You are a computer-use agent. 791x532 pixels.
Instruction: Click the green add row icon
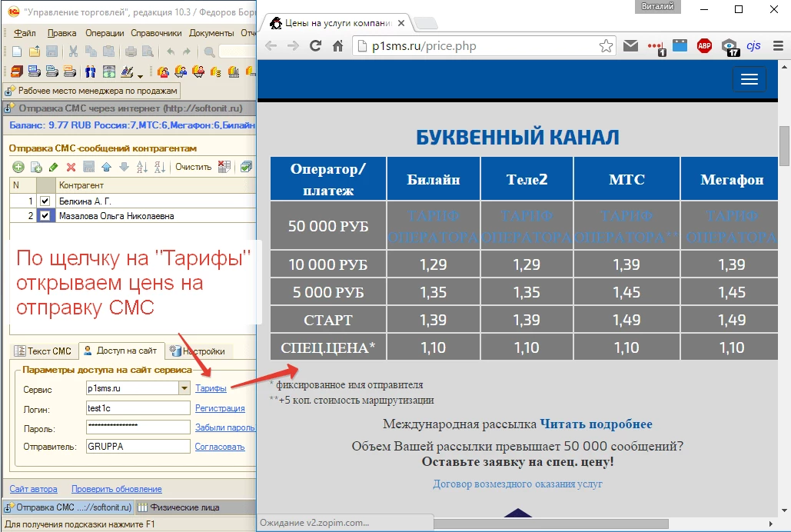point(17,167)
